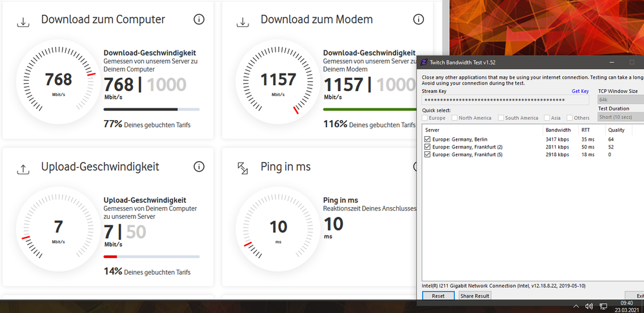Click the '77% Deines gebuchten Tarifs' text

[147, 124]
